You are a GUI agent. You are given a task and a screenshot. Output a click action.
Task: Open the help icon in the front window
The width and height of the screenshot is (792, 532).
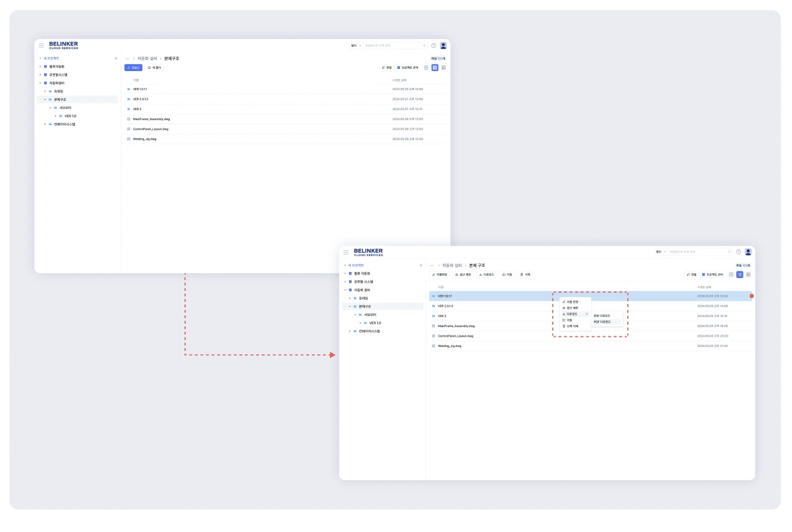[x=738, y=252]
